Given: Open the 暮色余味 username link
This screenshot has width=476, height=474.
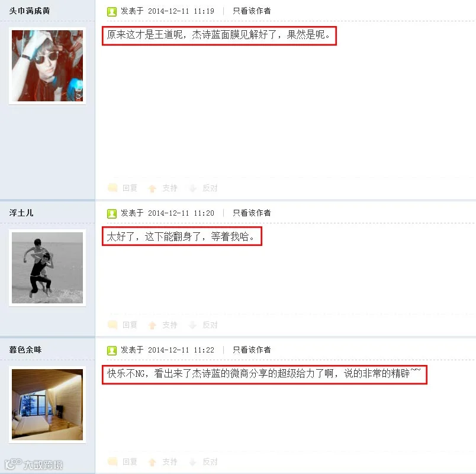Looking at the screenshot, I should tap(25, 350).
